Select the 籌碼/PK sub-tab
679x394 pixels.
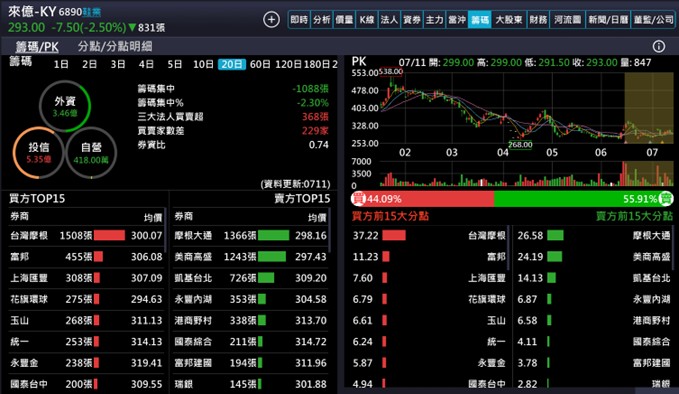tap(37, 46)
